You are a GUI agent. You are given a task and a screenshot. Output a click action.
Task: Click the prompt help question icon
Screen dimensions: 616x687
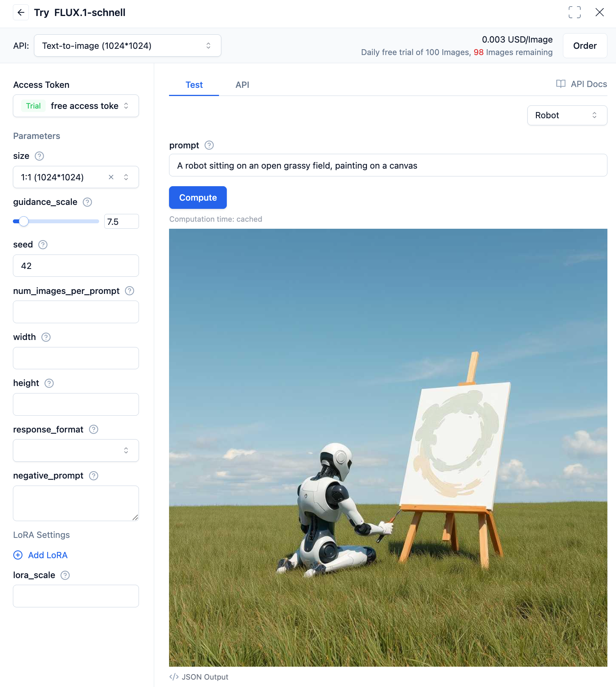209,146
